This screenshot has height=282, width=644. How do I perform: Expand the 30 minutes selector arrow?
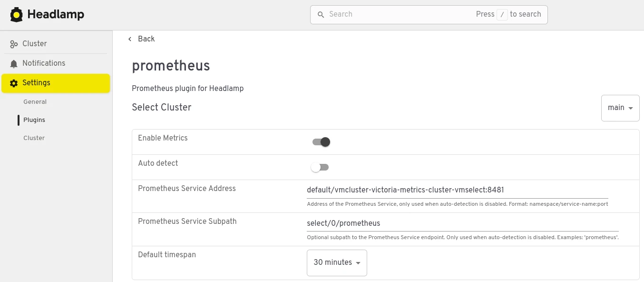[x=358, y=262]
